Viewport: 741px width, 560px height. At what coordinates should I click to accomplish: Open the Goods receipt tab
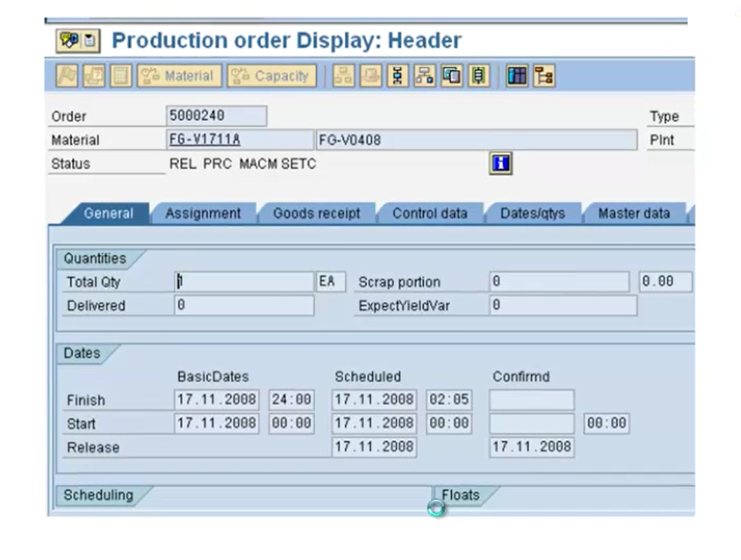(x=317, y=214)
